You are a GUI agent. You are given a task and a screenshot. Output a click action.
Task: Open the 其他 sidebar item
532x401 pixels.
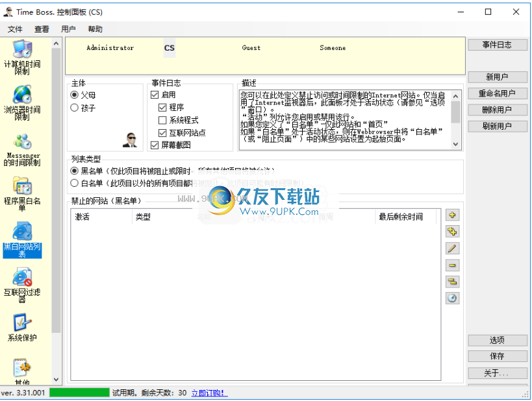22,372
